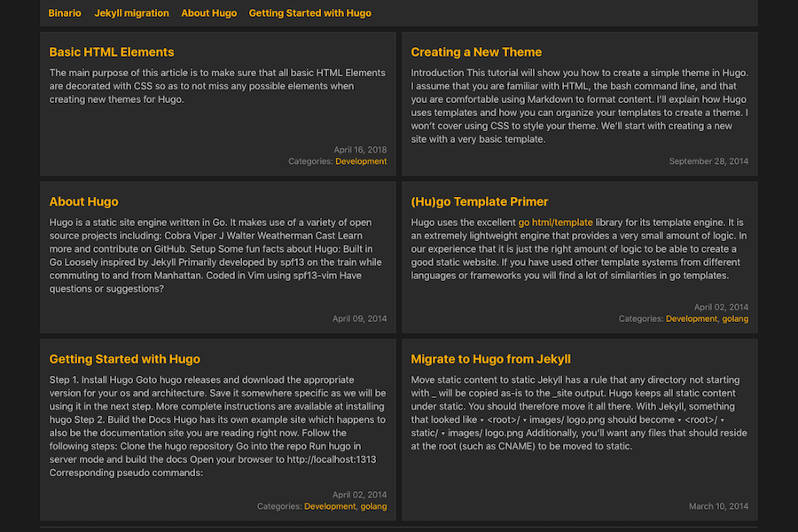The image size is (798, 532).
Task: Click the April 16, 2018 post date
Action: (x=360, y=150)
